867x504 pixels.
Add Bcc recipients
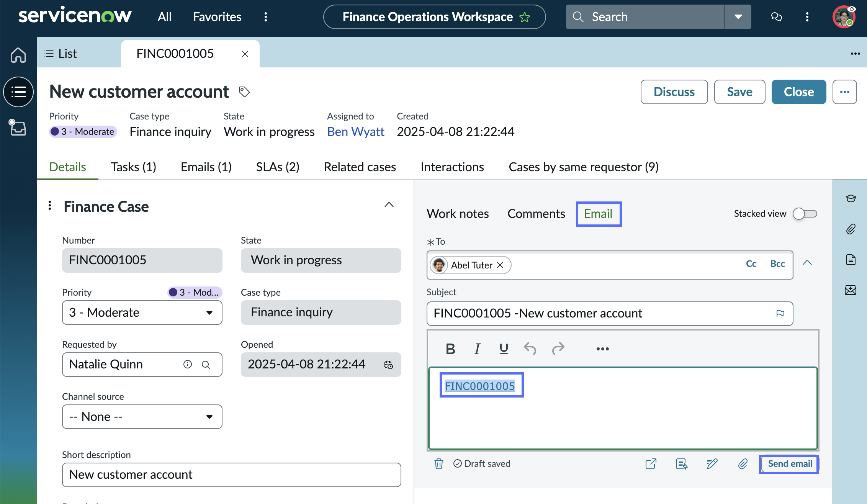(x=777, y=264)
